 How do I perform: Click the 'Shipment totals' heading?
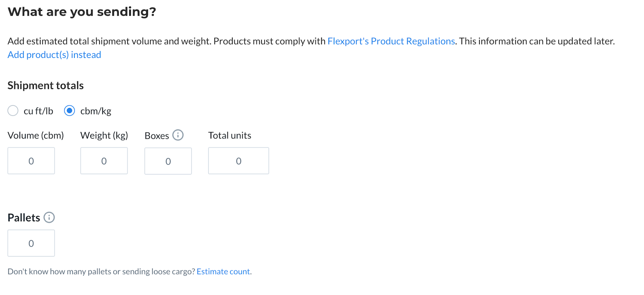pos(45,85)
